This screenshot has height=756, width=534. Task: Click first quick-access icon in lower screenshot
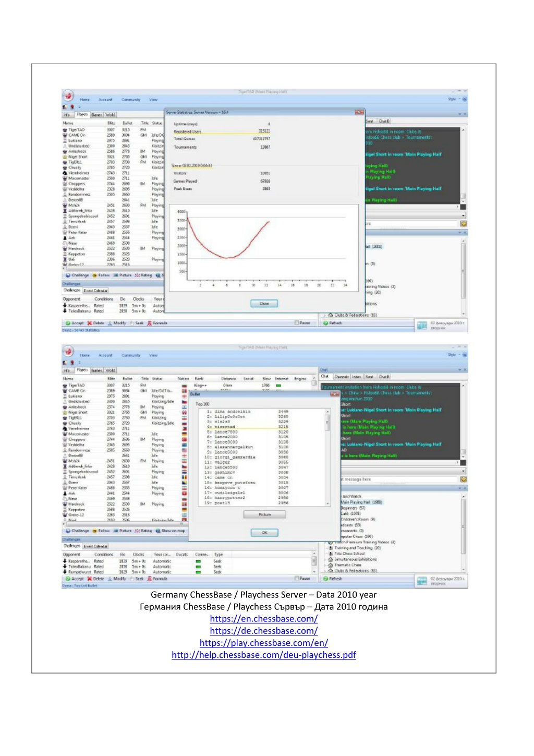tap(65, 363)
